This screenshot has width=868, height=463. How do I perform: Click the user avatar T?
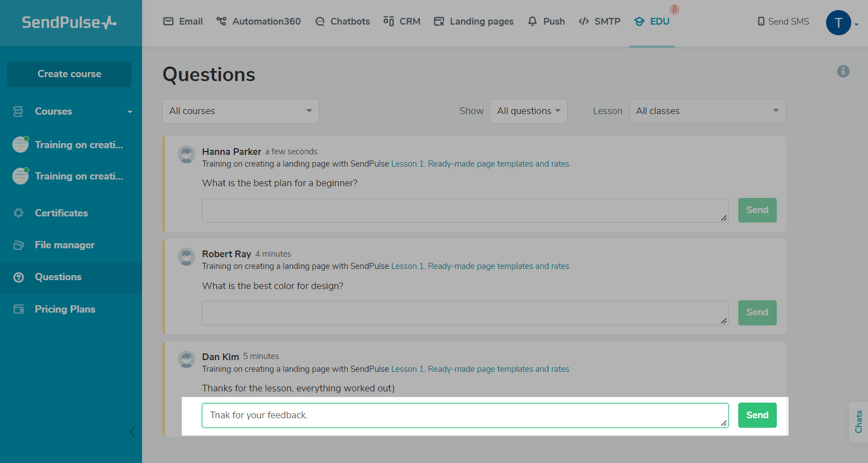(838, 23)
